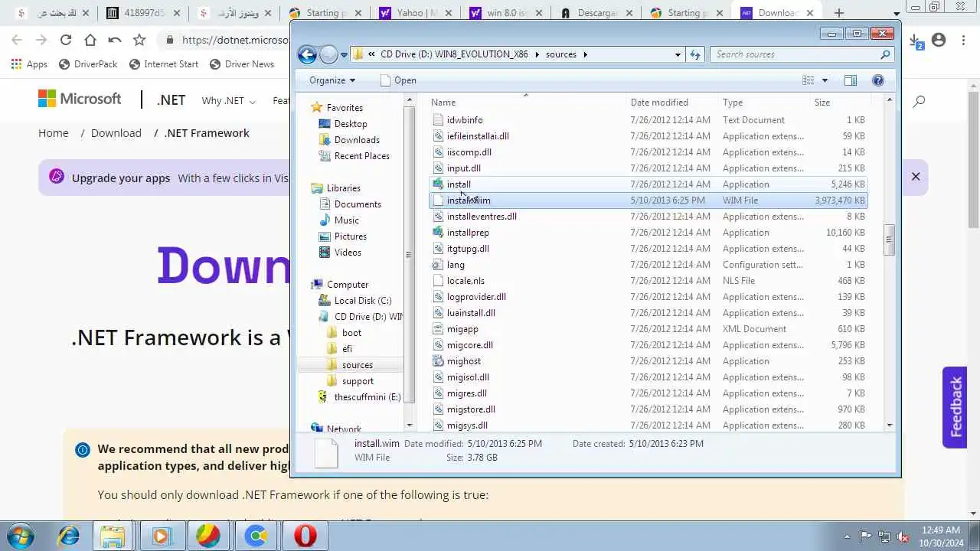Image resolution: width=980 pixels, height=551 pixels.
Task: Click the Microsoft logo on the webpage
Action: click(80, 99)
